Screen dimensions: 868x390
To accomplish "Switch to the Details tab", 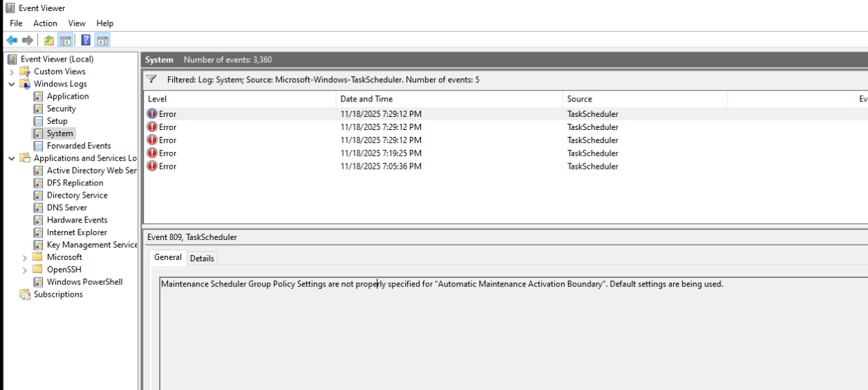I will coord(202,259).
